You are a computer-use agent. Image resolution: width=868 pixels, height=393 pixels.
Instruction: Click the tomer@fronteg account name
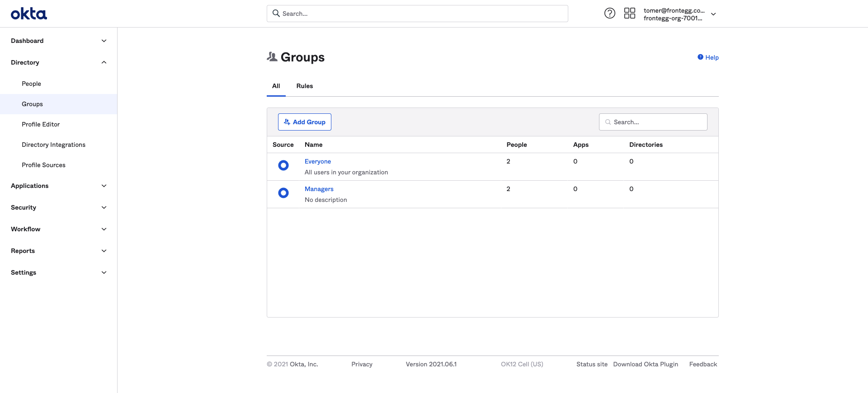tap(674, 10)
